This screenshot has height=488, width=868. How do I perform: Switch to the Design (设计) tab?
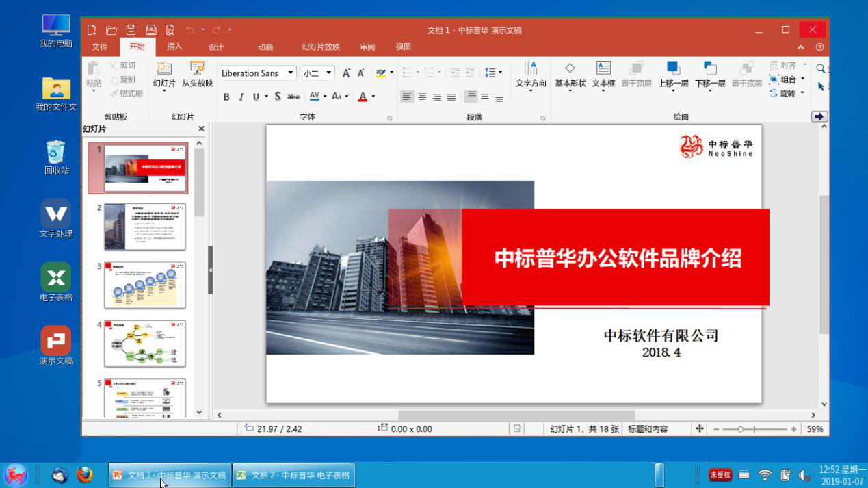coord(216,47)
